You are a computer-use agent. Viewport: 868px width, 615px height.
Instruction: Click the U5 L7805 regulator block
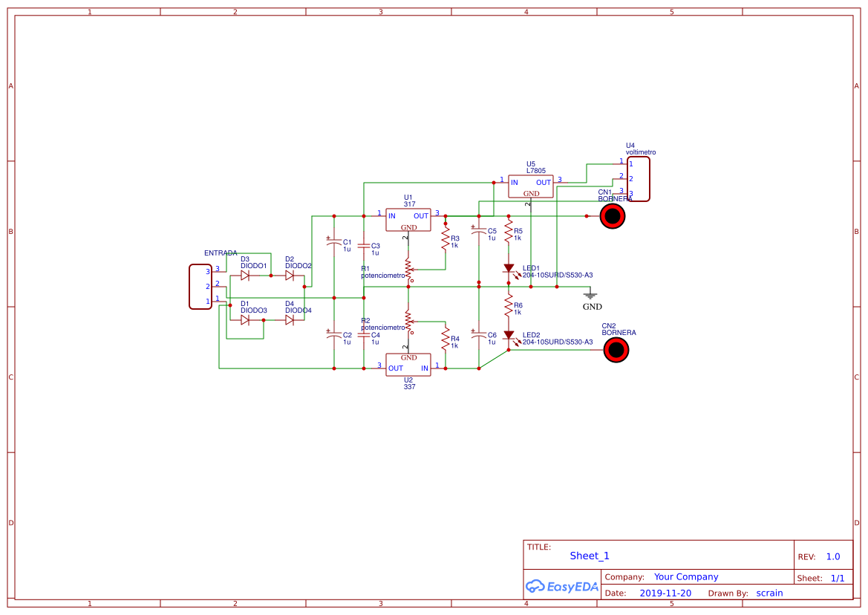pyautogui.click(x=531, y=186)
